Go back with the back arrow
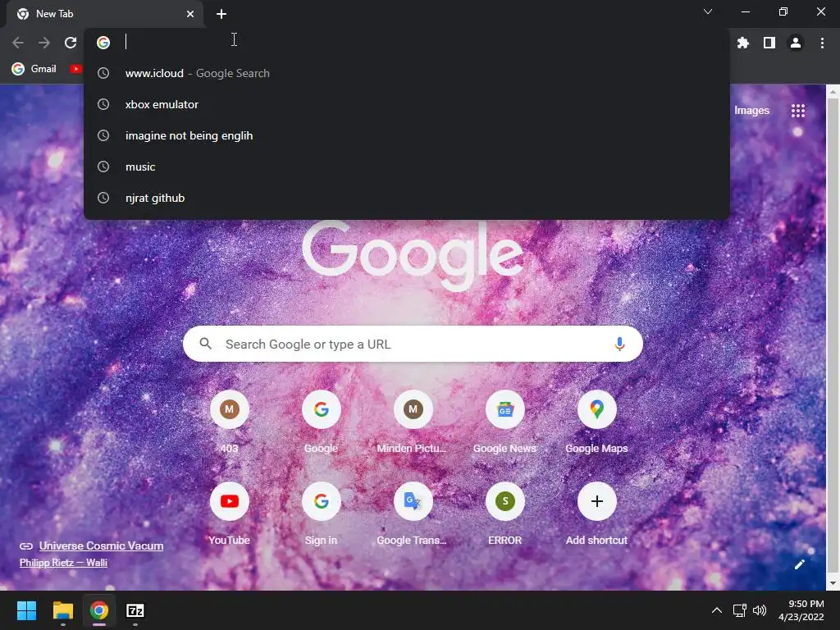 18,43
